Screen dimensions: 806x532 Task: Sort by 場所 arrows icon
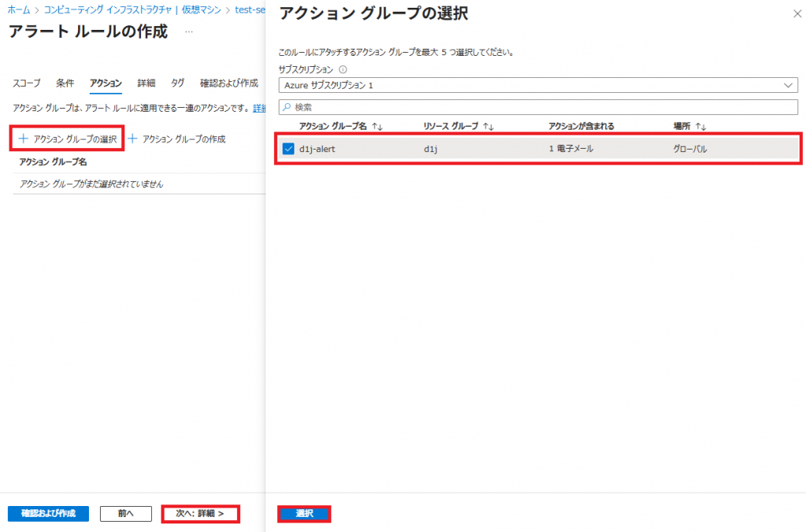point(701,127)
